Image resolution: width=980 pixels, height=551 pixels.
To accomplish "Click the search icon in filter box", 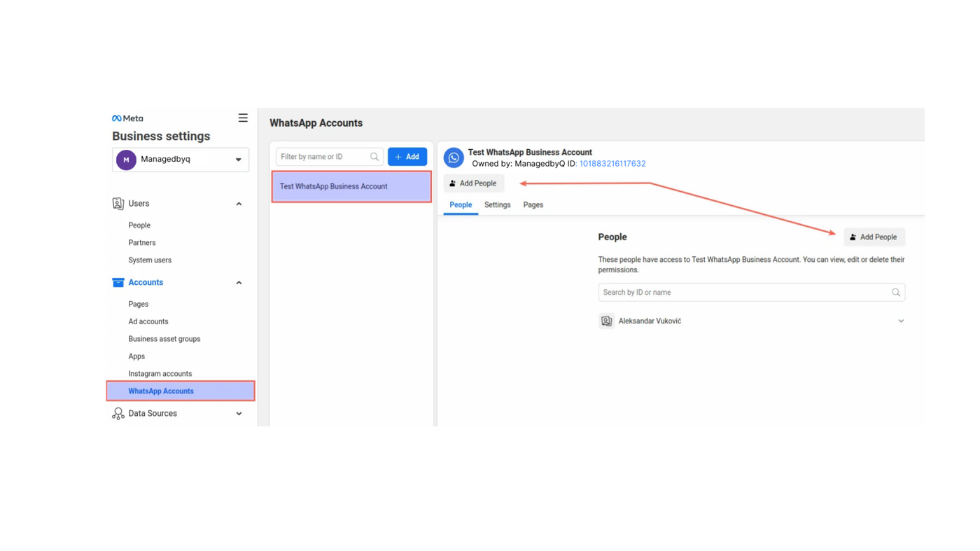I will 374,157.
